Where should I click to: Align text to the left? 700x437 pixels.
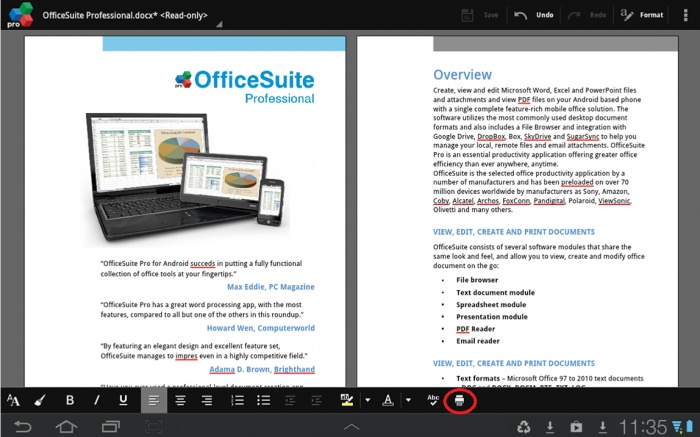(x=154, y=400)
